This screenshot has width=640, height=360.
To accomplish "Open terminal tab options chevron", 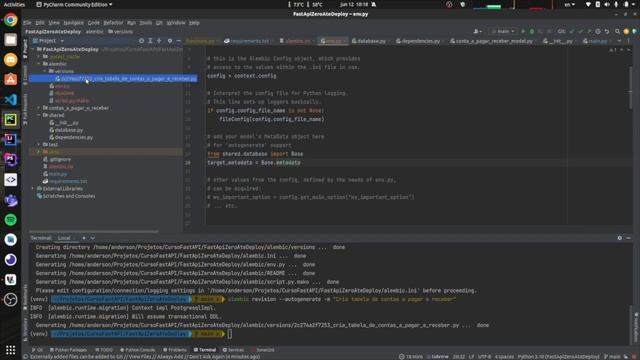I will coord(93,238).
